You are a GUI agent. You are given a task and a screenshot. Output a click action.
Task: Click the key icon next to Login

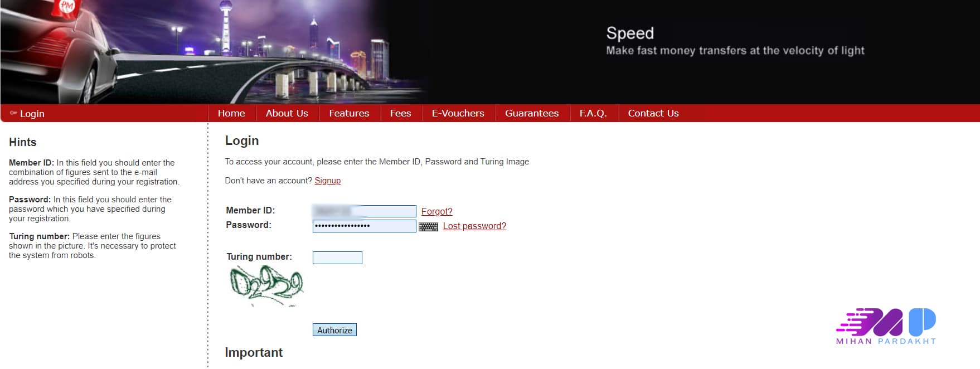pos(13,113)
